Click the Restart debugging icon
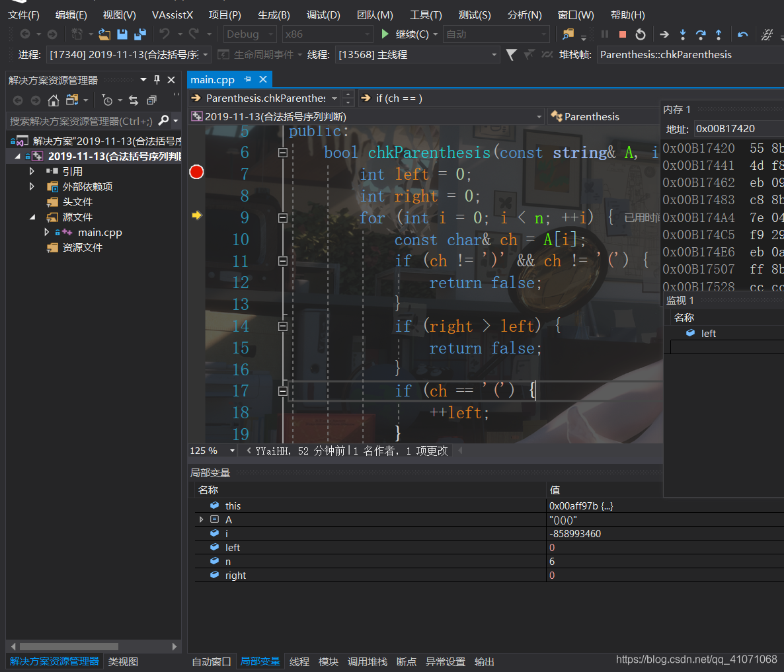 click(640, 34)
